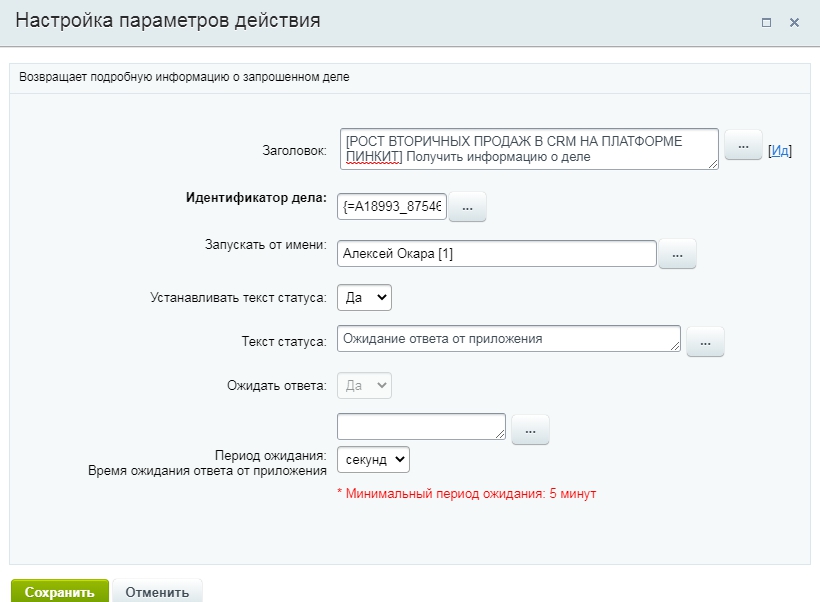Focus the Заголовок text area

click(528, 148)
